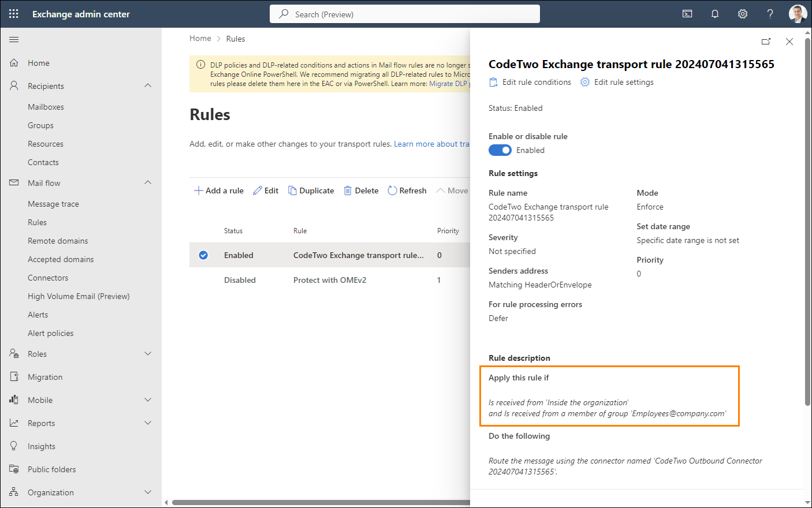Click the Search (Preview) box
The width and height of the screenshot is (812, 508).
(x=405, y=14)
